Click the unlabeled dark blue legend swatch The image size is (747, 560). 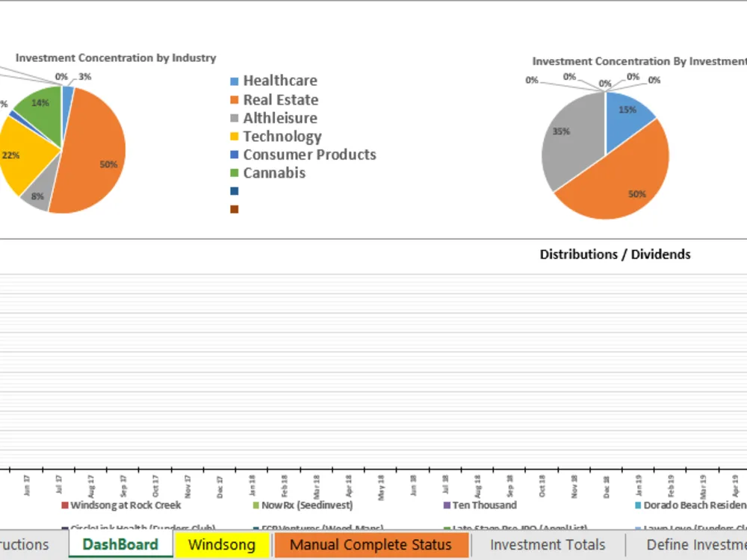(x=235, y=191)
